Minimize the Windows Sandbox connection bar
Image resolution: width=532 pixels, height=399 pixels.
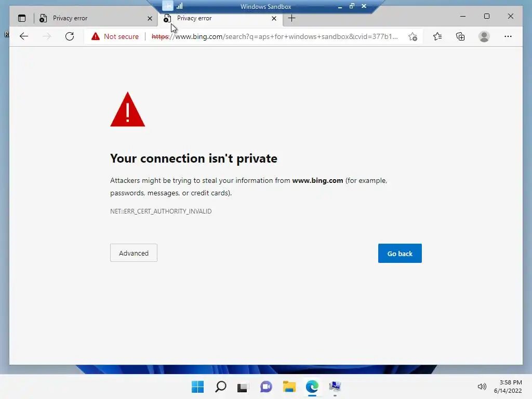340,6
